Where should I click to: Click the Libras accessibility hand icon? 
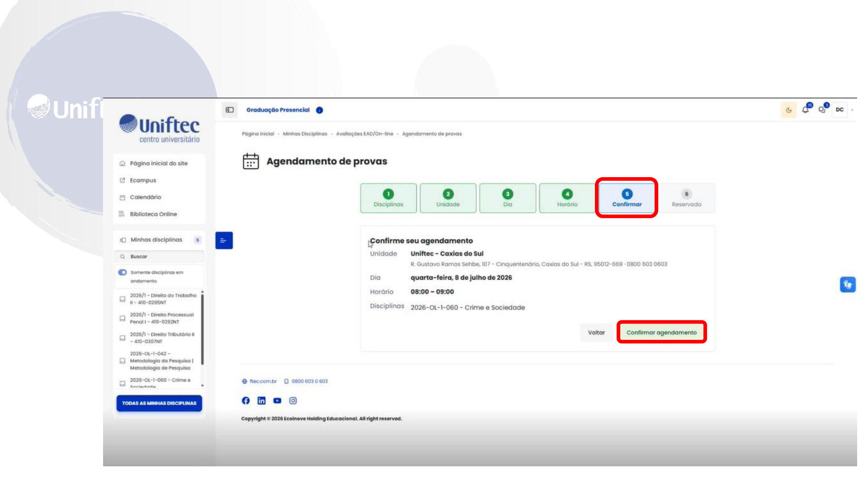[848, 285]
